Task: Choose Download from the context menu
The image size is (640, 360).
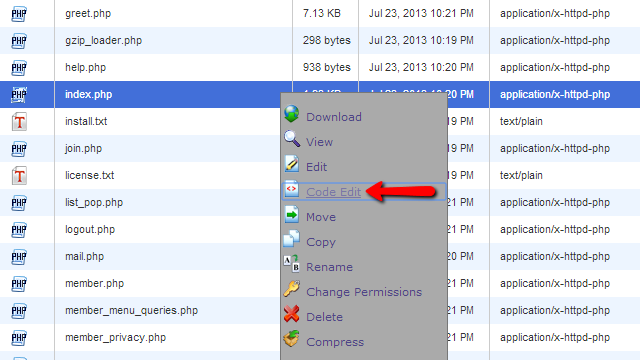Action: (333, 117)
